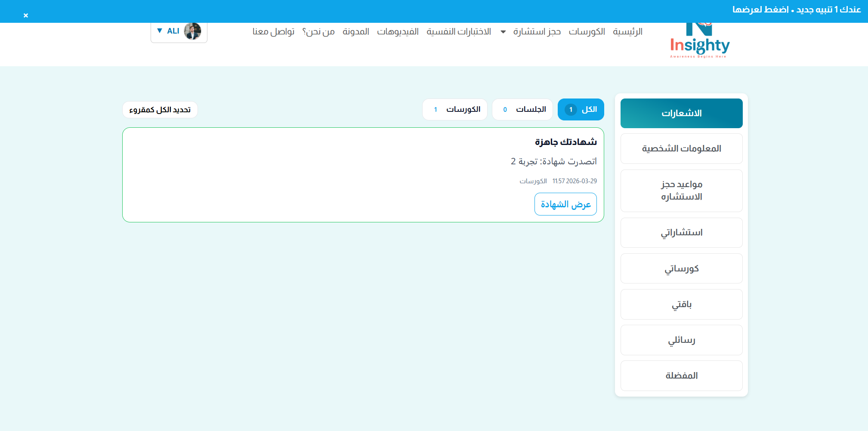
Task: Open the تواصل معنا contact link
Action: click(273, 32)
